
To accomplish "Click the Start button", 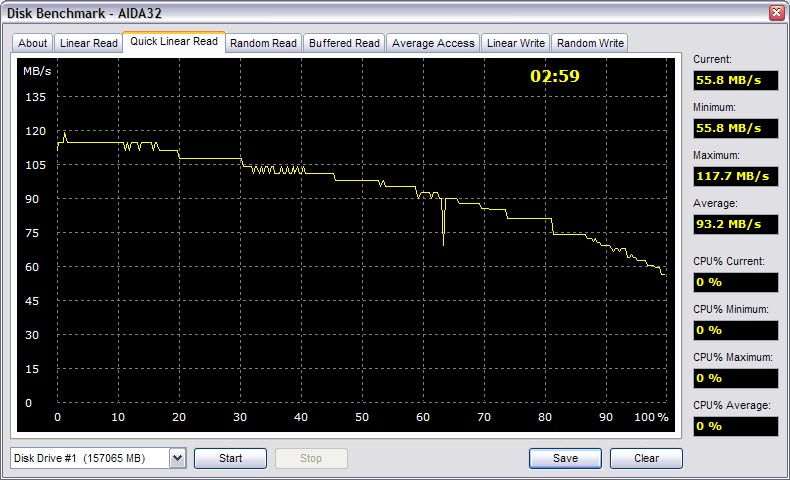I will coord(230,458).
